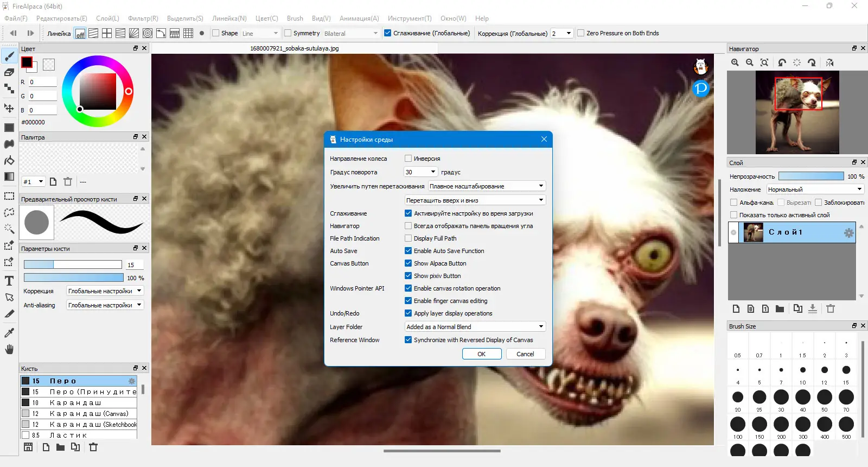Duplicate the current layer

pyautogui.click(x=797, y=308)
